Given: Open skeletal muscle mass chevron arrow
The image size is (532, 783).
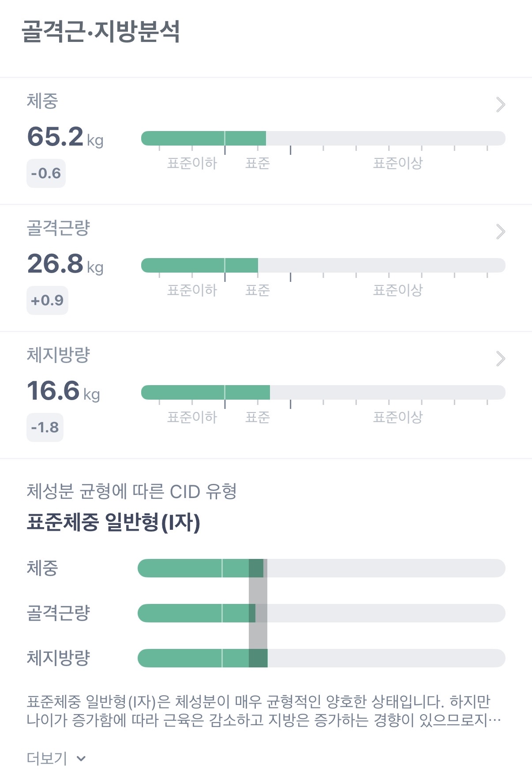Looking at the screenshot, I should point(500,232).
